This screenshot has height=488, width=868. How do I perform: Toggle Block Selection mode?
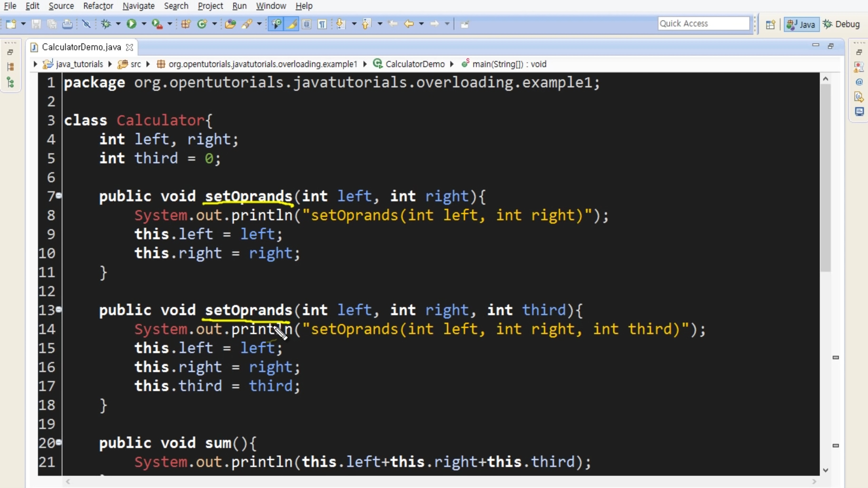[307, 24]
